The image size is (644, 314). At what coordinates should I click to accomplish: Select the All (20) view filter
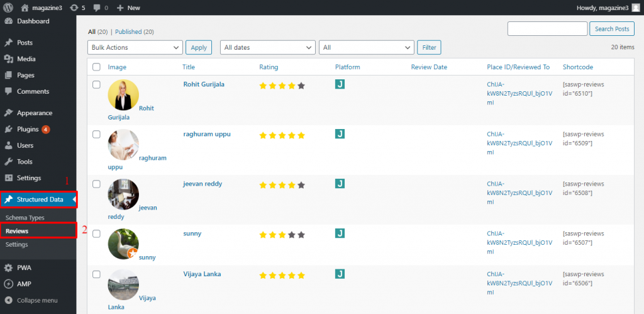click(x=97, y=31)
